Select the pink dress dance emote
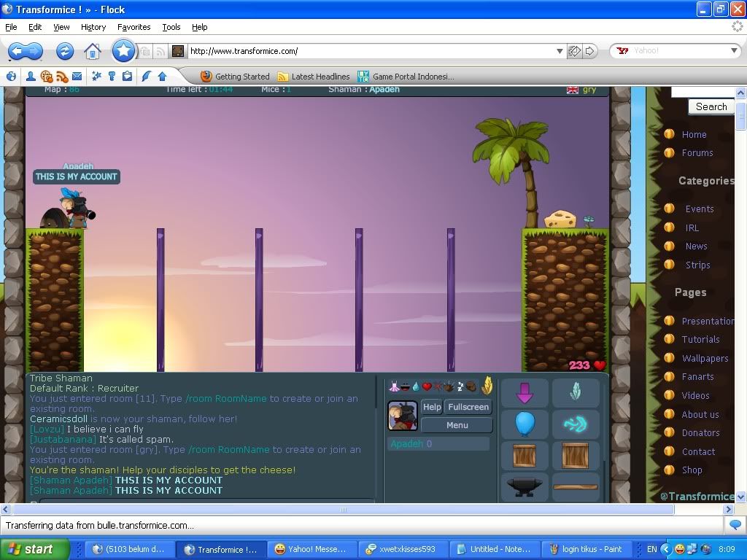The width and height of the screenshot is (747, 560). (x=395, y=386)
